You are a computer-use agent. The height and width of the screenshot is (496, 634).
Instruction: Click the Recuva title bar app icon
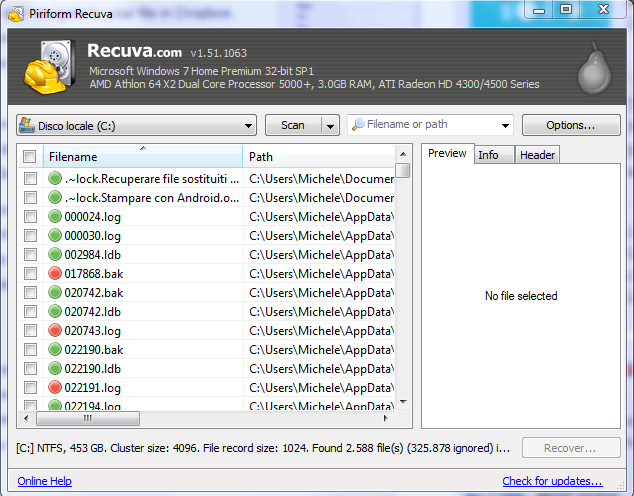click(x=16, y=14)
